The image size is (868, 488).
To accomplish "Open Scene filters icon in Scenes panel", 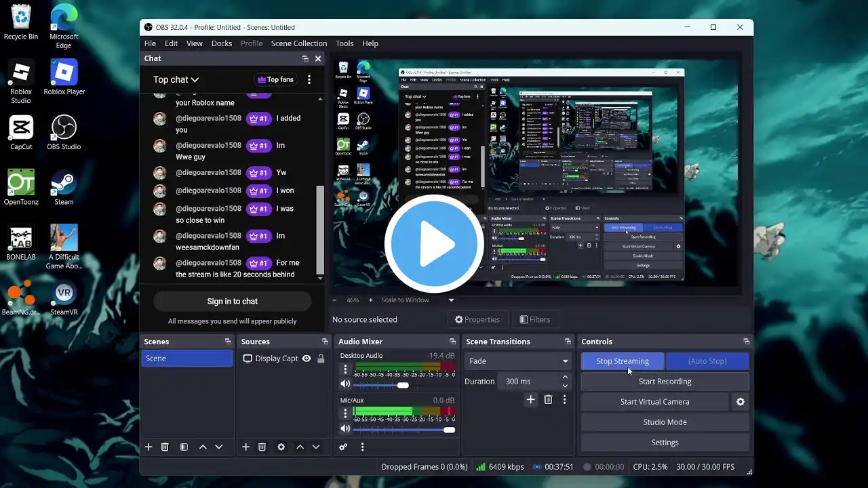I will pos(184,447).
